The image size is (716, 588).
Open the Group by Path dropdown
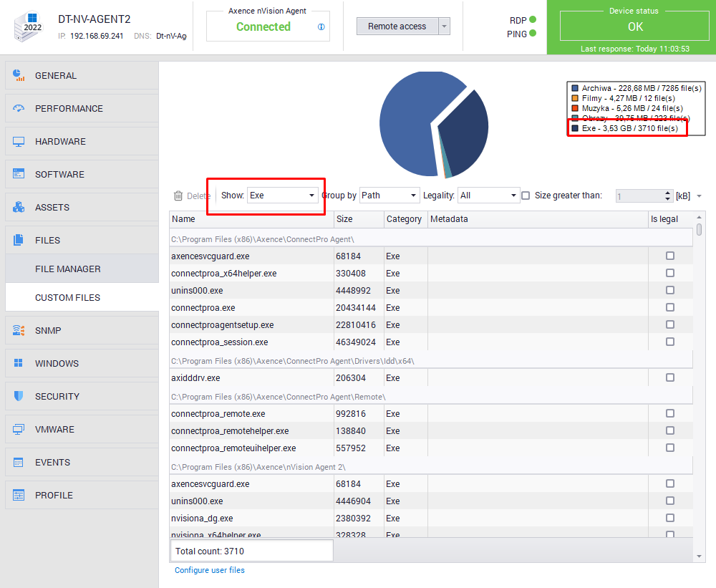click(x=390, y=196)
